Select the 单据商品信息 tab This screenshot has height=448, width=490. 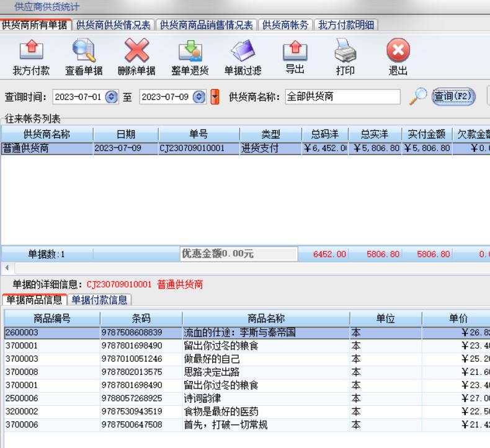34,300
